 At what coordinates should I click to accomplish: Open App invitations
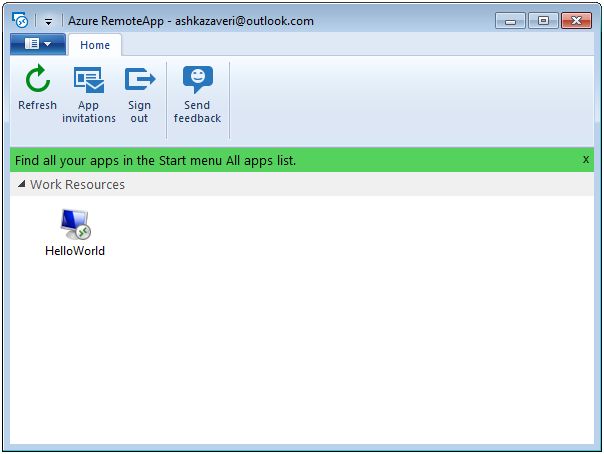click(x=89, y=95)
